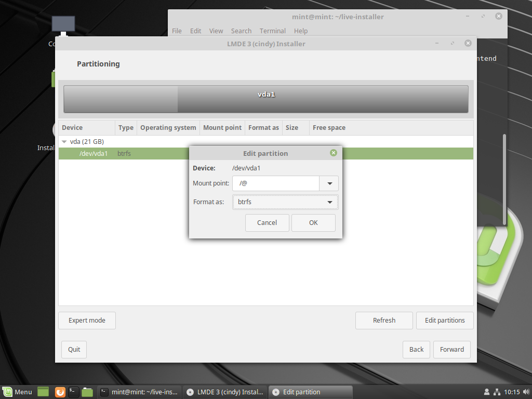Viewport: 532px width, 399px height.
Task: Refresh the partition list
Action: pyautogui.click(x=384, y=320)
